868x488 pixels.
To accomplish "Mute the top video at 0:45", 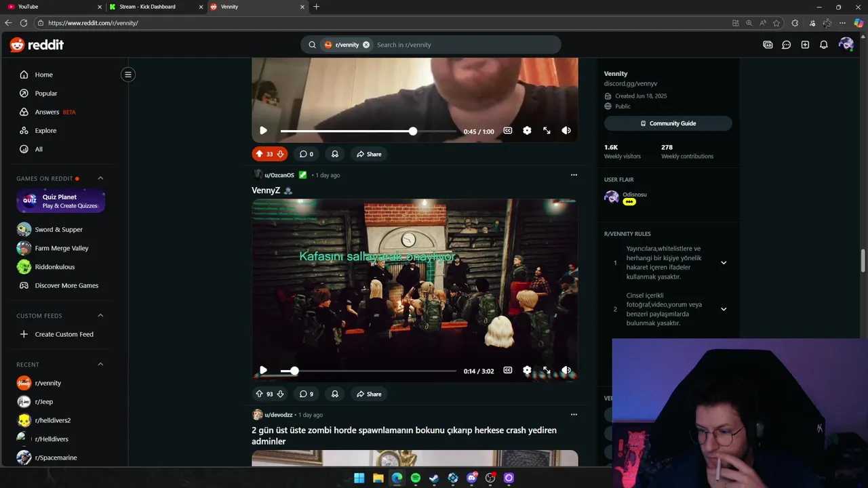I will pos(566,131).
